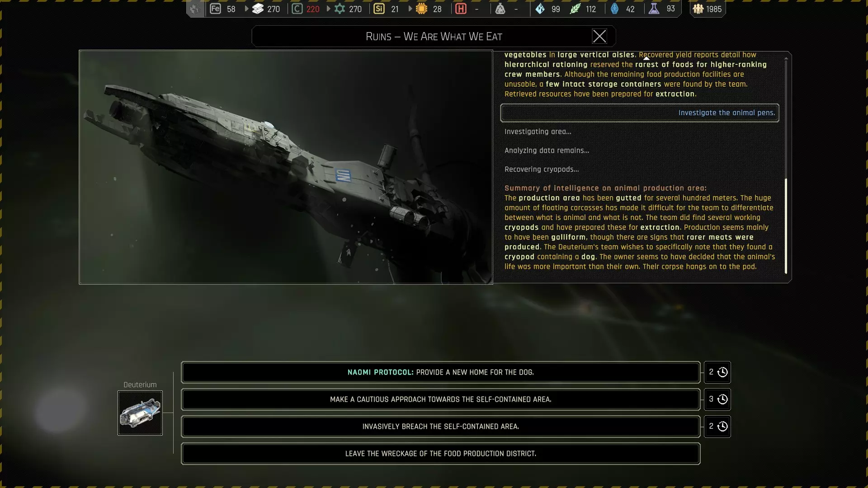Choose Naomi Protocol: provide home for the dog
The height and width of the screenshot is (488, 868).
point(440,372)
